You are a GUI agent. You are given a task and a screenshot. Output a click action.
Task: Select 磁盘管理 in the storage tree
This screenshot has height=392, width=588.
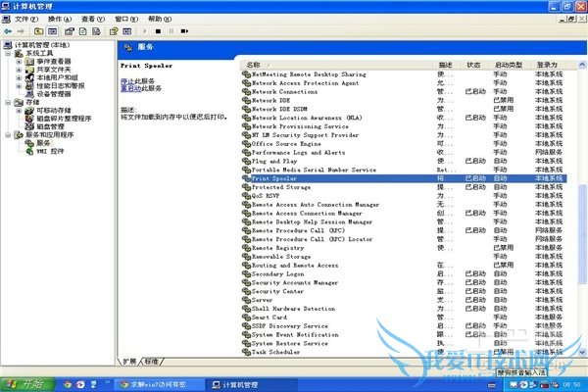click(51, 125)
